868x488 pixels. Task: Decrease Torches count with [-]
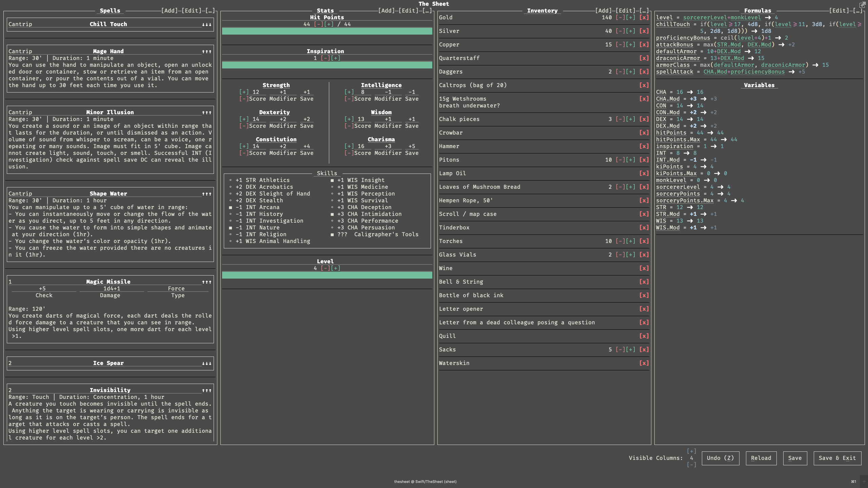pos(620,241)
